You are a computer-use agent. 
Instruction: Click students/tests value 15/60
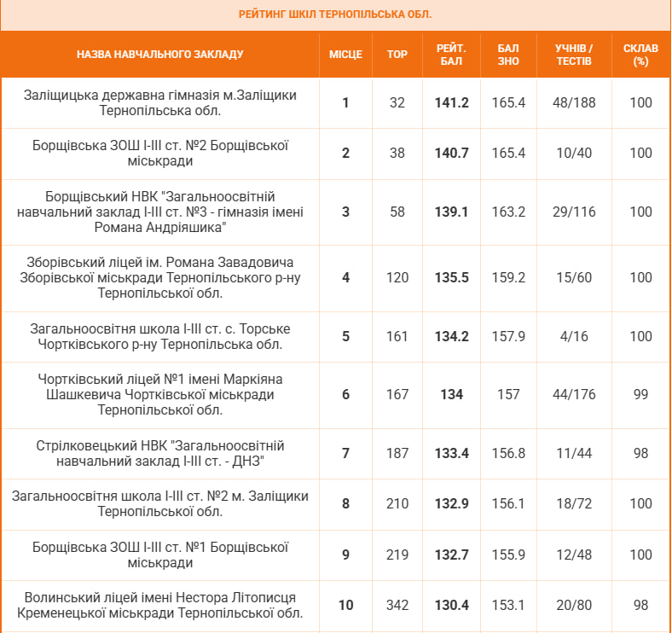click(574, 277)
